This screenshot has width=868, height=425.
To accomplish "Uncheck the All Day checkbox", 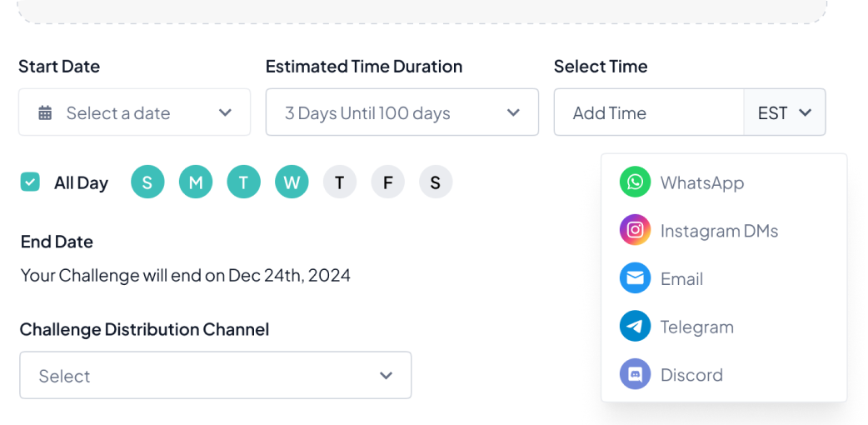I will pos(30,182).
